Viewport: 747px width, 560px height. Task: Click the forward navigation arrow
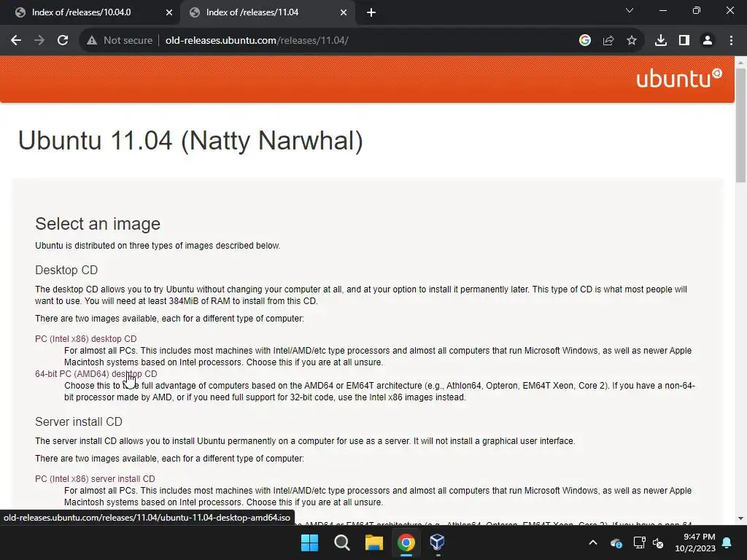coord(39,41)
